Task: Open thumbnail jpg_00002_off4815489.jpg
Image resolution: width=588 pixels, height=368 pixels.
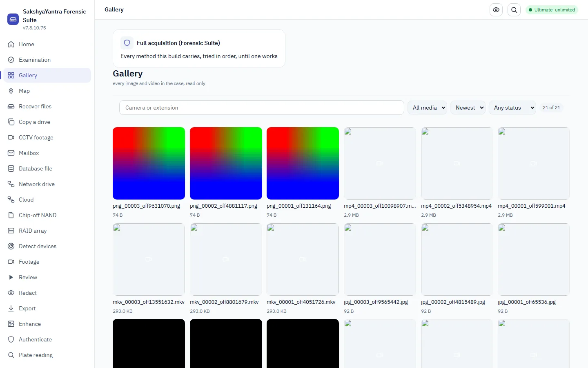Action: coord(457,259)
